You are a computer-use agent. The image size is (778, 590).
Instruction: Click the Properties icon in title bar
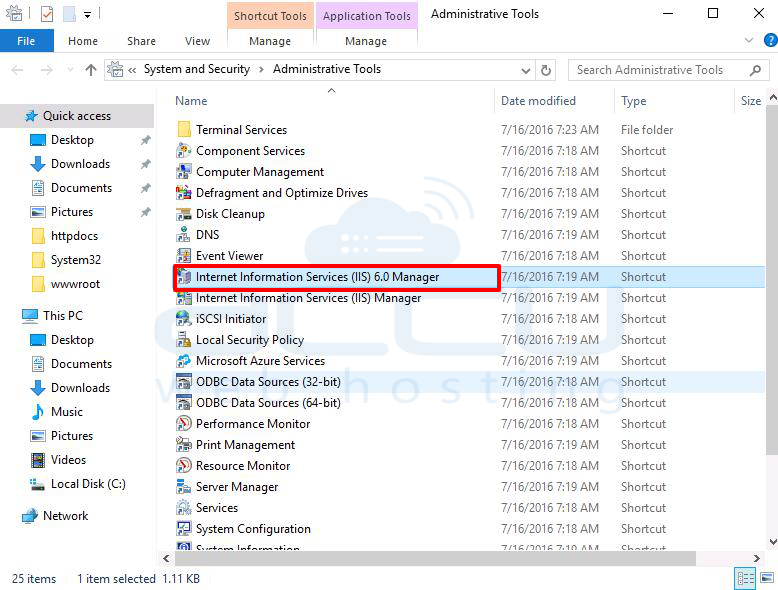click(x=47, y=14)
